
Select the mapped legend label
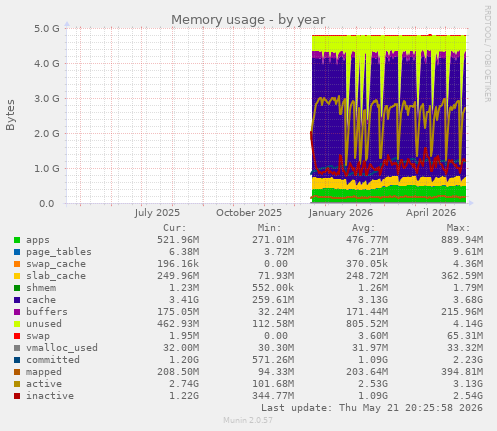pos(44,372)
